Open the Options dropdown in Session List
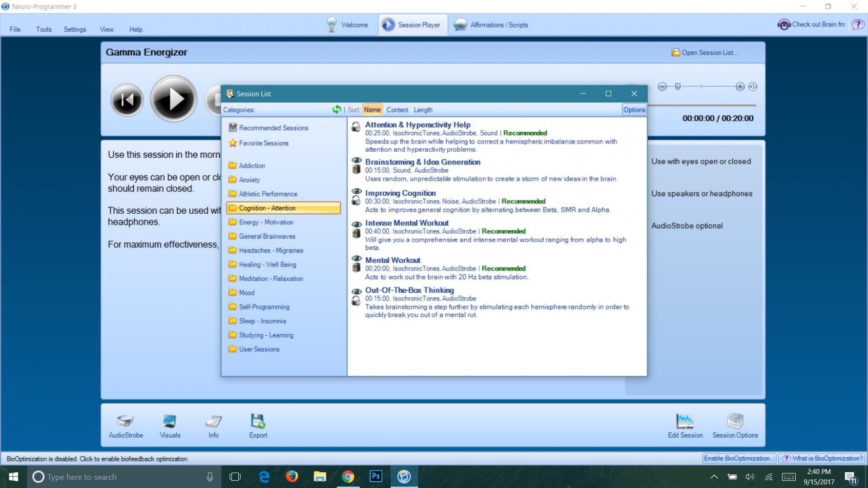Screen dimensions: 868x488 coord(634,110)
